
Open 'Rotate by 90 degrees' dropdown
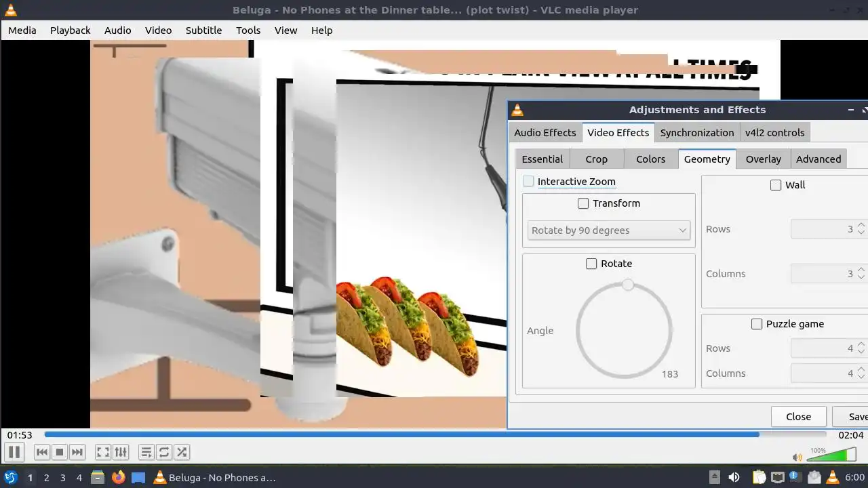pos(609,230)
